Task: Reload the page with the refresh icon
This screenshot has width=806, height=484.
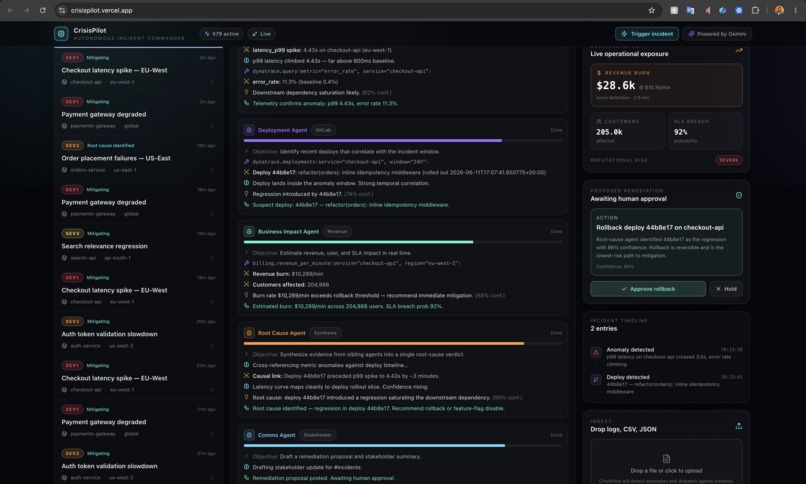Action: coord(43,10)
